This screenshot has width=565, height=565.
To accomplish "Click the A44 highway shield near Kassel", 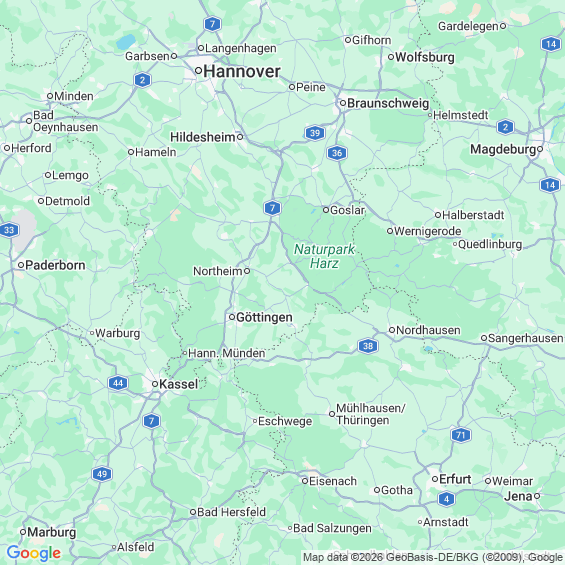I will coord(118,383).
